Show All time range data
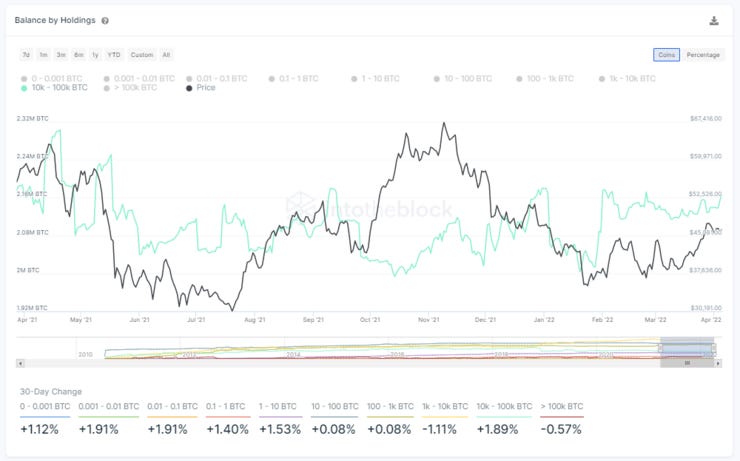 pyautogui.click(x=166, y=55)
